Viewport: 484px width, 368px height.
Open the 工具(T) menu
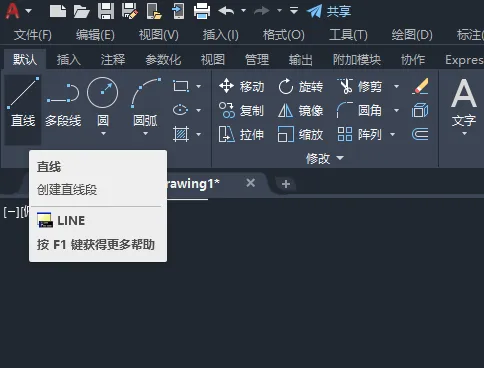point(348,35)
